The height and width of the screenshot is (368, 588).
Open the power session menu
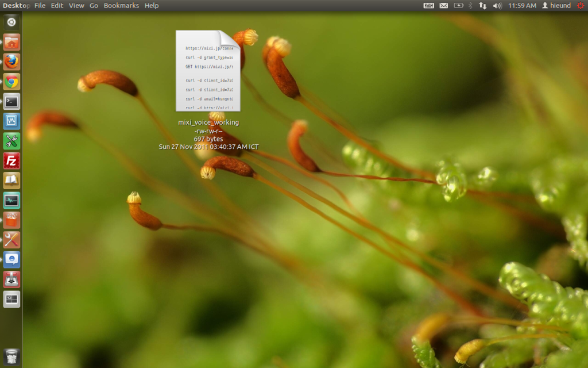point(581,5)
